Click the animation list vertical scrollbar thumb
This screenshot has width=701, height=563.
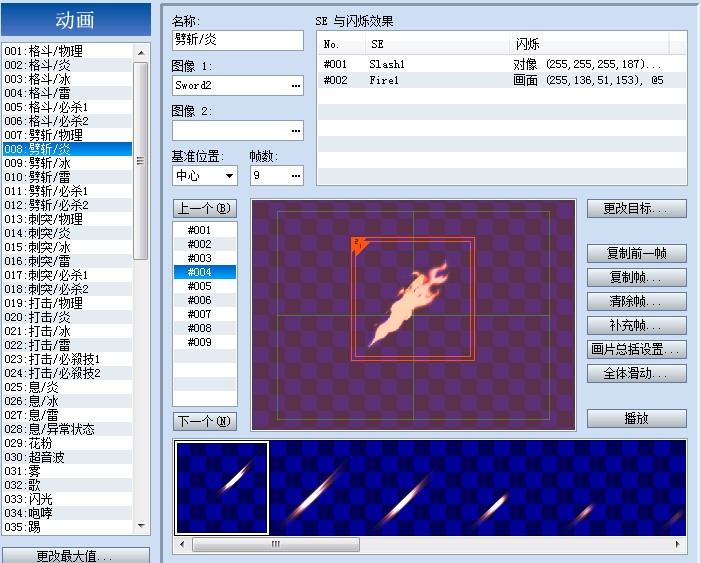pyautogui.click(x=141, y=161)
